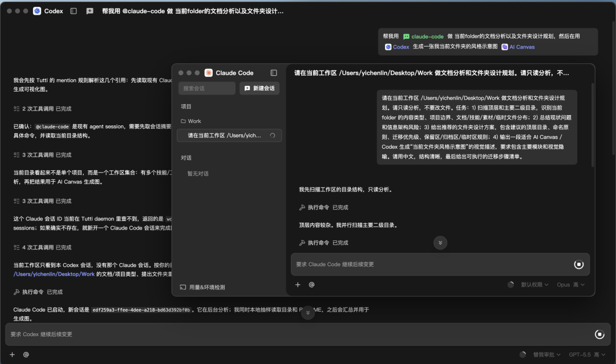Screen dimensions: 616x364
Task: Click text 顶层内容较杂。我并行扫描主要二级目录。
Action: tap(348, 225)
